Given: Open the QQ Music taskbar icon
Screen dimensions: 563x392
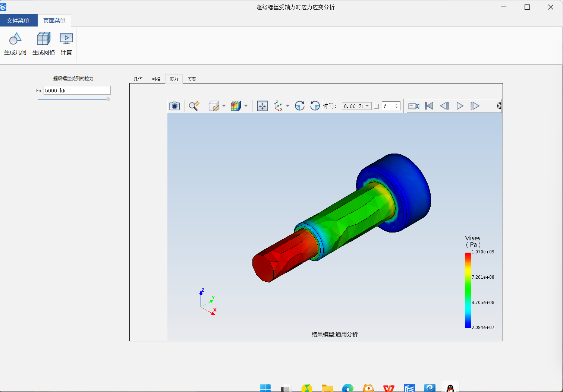Looking at the screenshot, I should [x=306, y=388].
